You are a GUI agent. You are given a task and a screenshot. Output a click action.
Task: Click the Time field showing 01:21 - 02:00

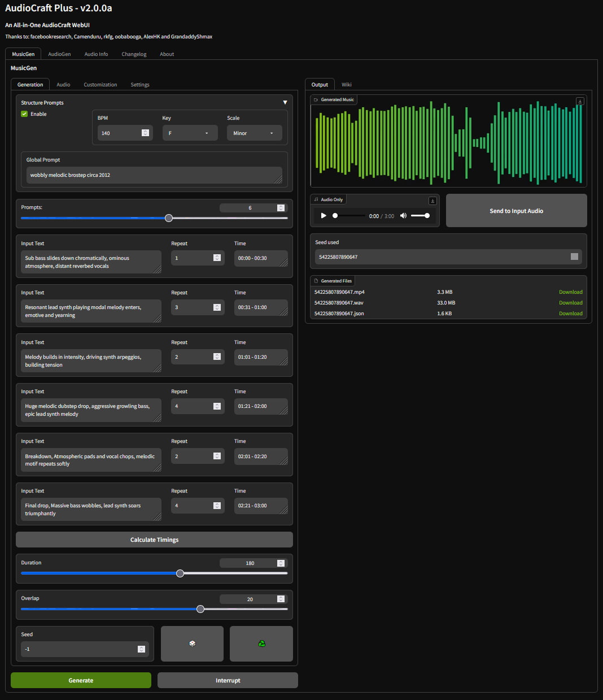261,406
